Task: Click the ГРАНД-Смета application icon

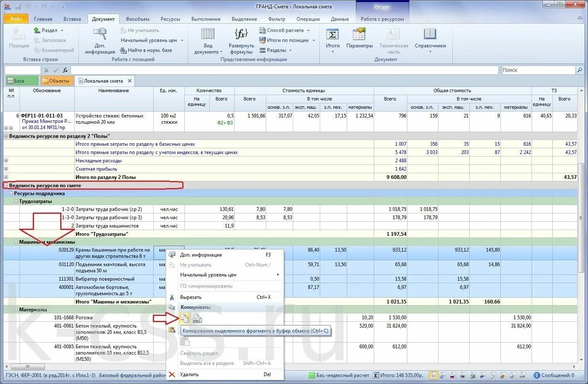Action: tap(7, 7)
